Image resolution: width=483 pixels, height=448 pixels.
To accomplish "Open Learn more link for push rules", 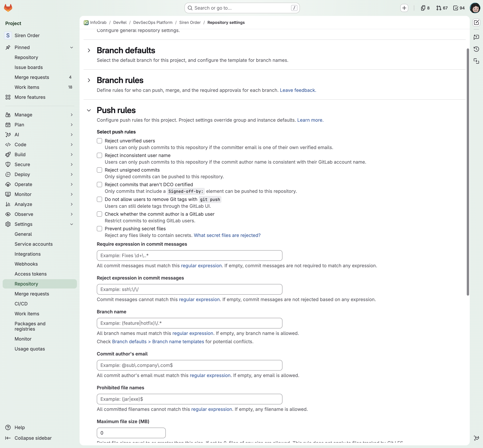I will pyautogui.click(x=310, y=120).
